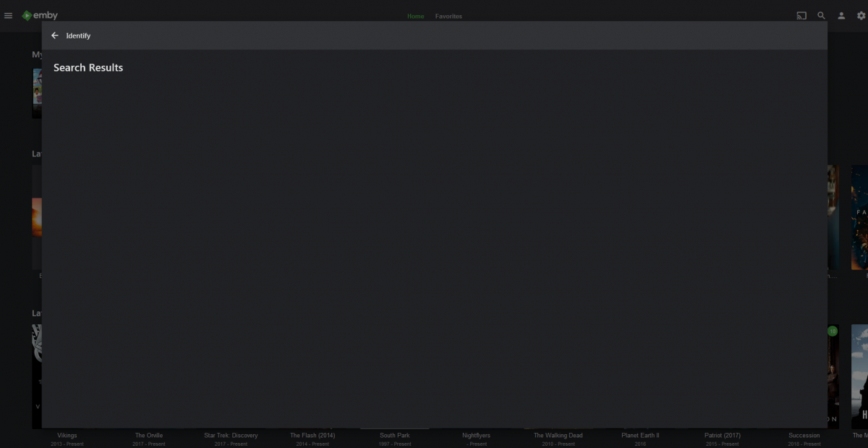This screenshot has width=868, height=448.
Task: Open The Orville show title
Action: coord(149,436)
